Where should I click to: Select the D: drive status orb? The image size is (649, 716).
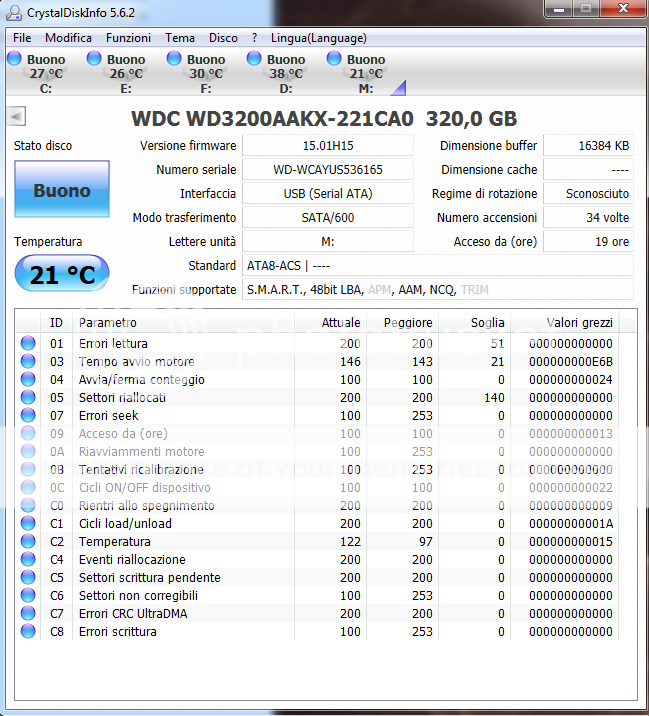[x=255, y=59]
